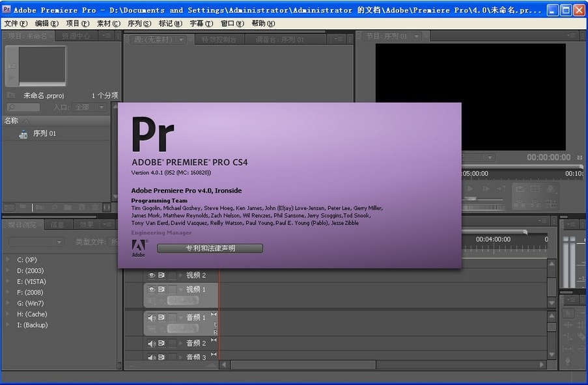This screenshot has width=588, height=385.
Task: Toggle eye visibility on 视频 2 track
Action: (x=152, y=275)
